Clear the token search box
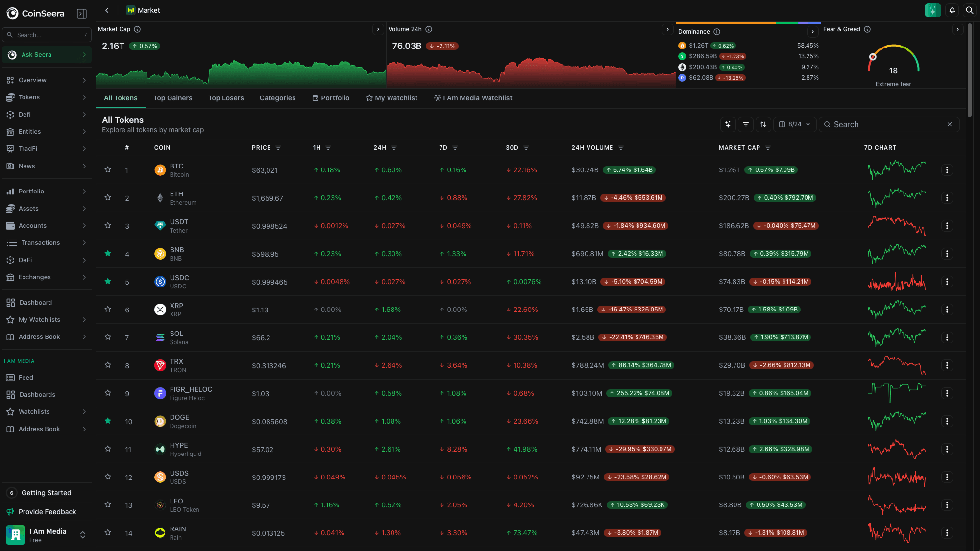980x551 pixels. (x=950, y=124)
